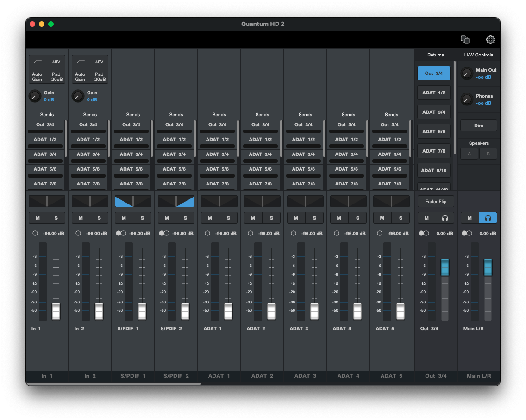Click the ADAT 1 channel name label
This screenshot has width=526, height=420.
213,328
